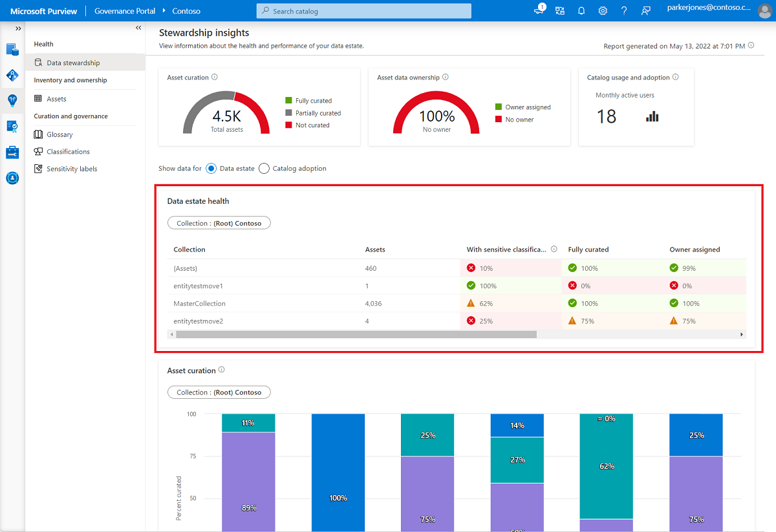The width and height of the screenshot is (776, 532).
Task: Open Collection filter in Data estate health
Action: [219, 223]
